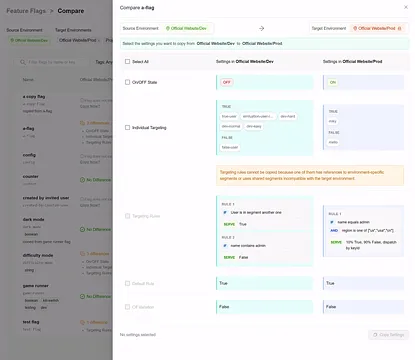Click the search magnifier icon in Compare page
Image resolution: width=415 pixels, height=360 pixels.
(x=23, y=62)
